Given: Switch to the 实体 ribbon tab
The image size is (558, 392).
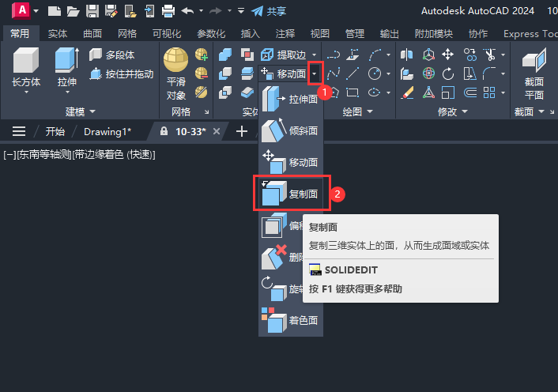Looking at the screenshot, I should pos(58,33).
